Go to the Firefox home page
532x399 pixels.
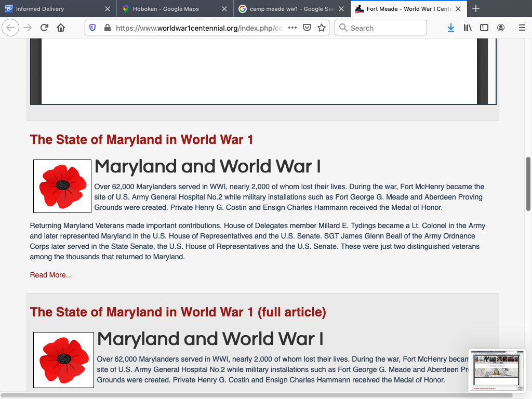[x=61, y=28]
